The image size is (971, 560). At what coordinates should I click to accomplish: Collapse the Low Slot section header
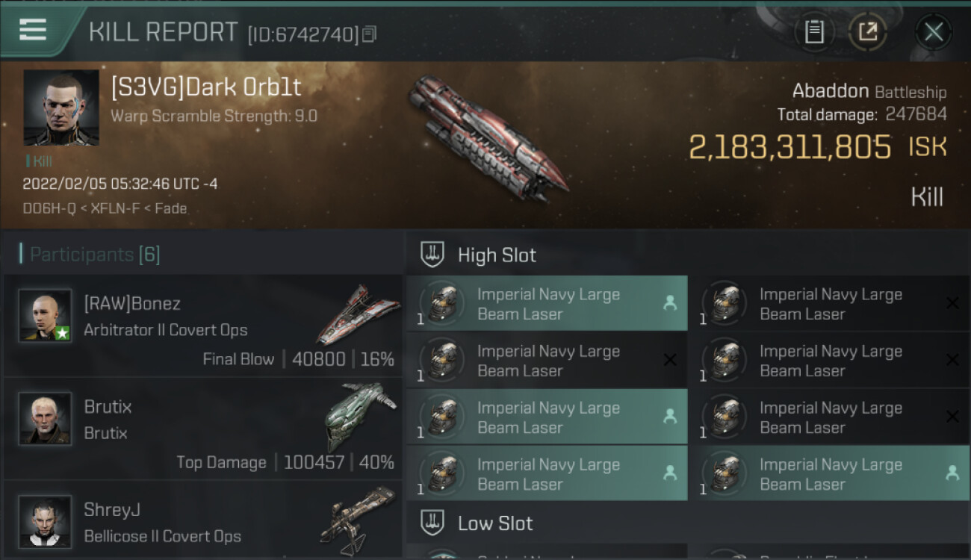coord(495,523)
